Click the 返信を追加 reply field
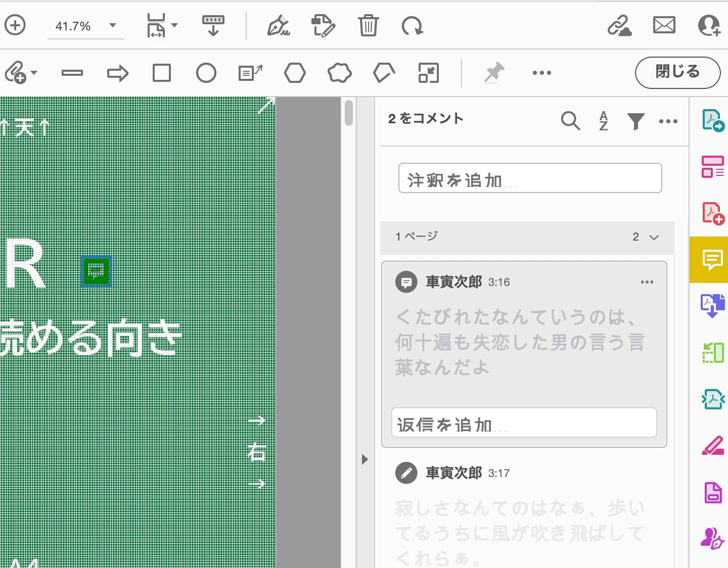 [524, 422]
